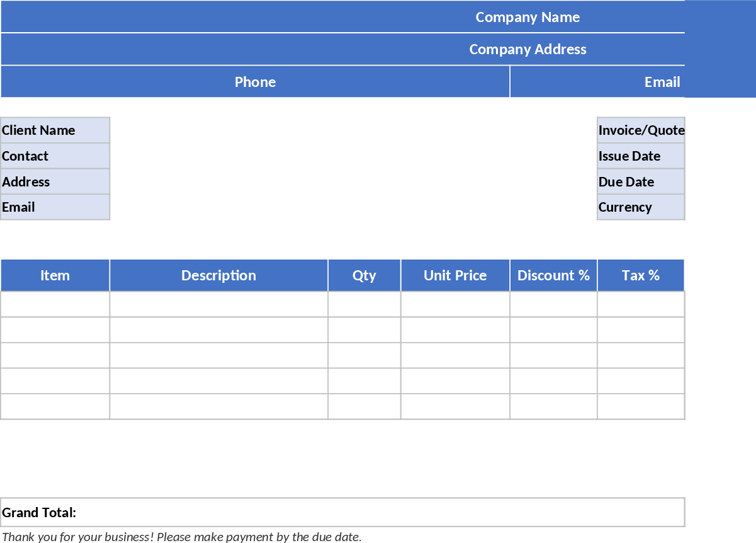Screen dimensions: 756x543
Task: Select the Invoice/Quote label cell
Action: (641, 130)
